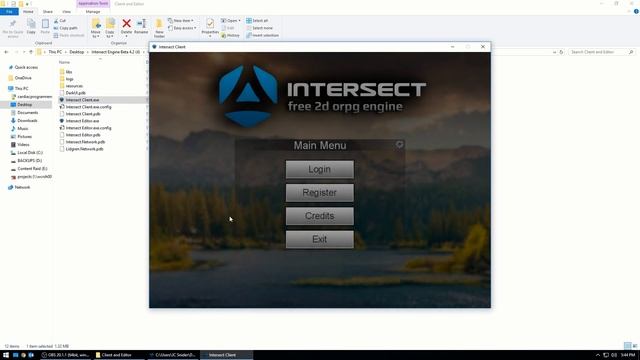Viewport: 640px width, 360px height.
Task: Switch to the Share ribbon tab
Action: point(47,11)
